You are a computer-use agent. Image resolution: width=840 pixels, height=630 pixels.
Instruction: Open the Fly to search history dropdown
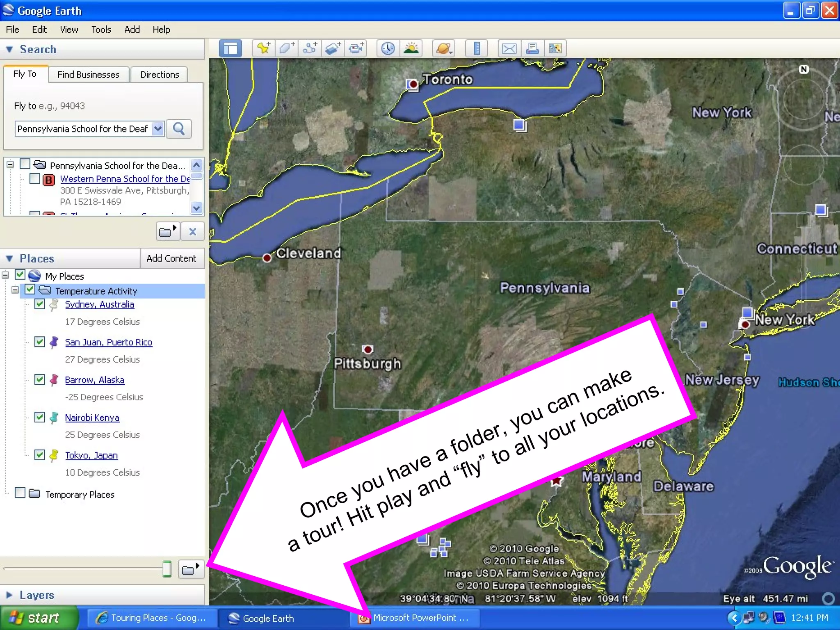pos(158,129)
